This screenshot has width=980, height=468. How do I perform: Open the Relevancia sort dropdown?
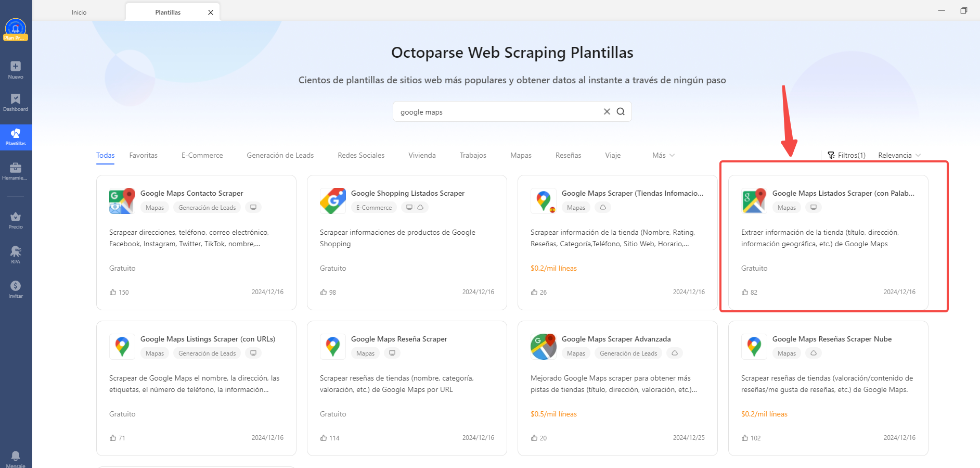pyautogui.click(x=899, y=155)
